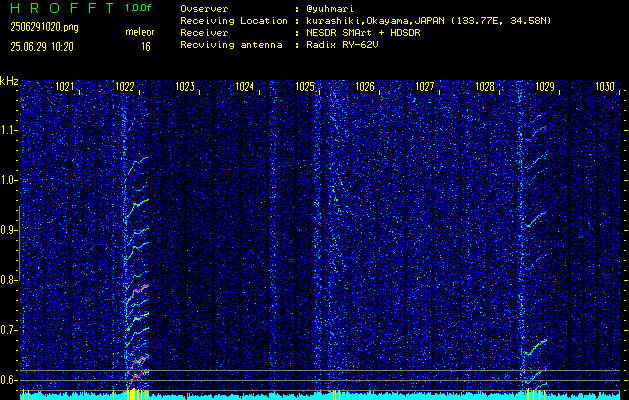This screenshot has height=400, width=629.
Task: Click the Receiving Location field label
Action: pyautogui.click(x=234, y=21)
